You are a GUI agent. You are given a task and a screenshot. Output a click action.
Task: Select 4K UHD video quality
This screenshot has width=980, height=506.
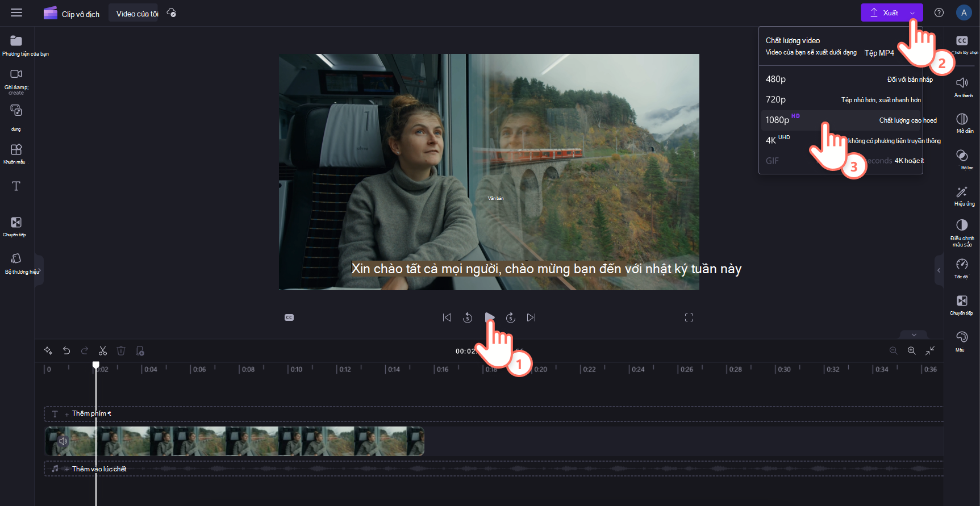[841, 140]
